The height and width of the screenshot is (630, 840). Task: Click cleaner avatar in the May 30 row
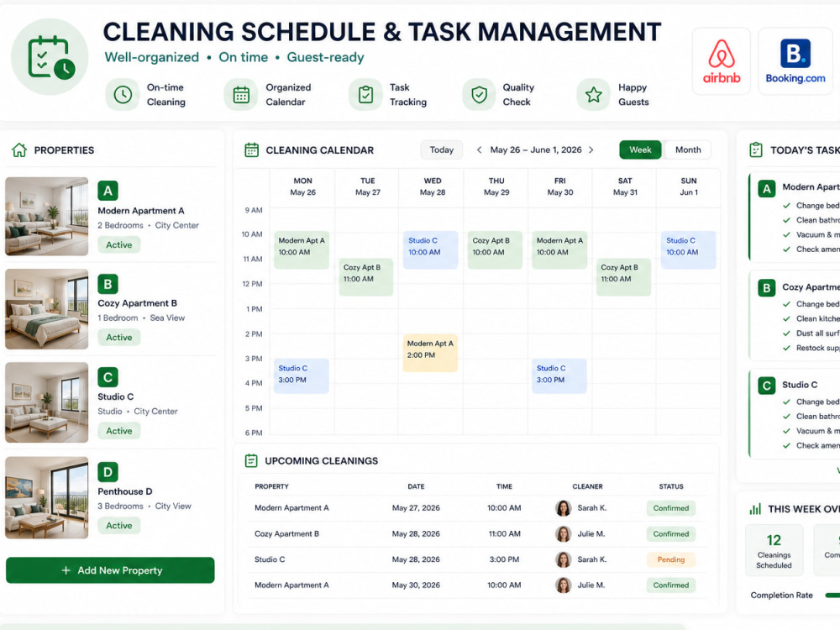(563, 585)
